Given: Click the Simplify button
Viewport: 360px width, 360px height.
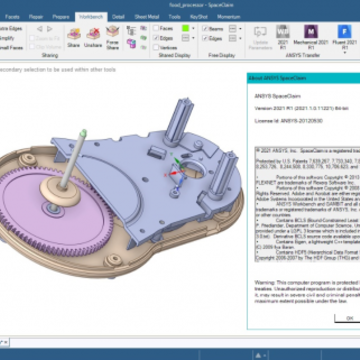Looking at the screenshot, I should coord(7,38).
